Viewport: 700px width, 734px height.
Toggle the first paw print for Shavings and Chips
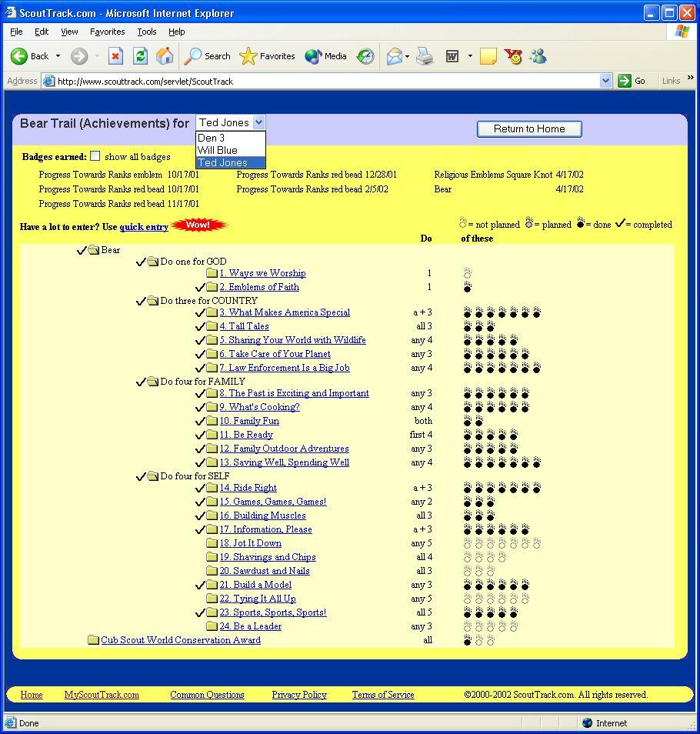click(468, 557)
